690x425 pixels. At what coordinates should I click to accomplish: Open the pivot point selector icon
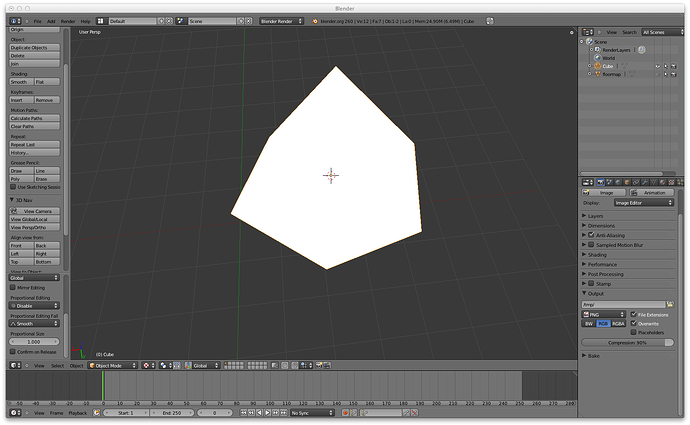click(165, 366)
